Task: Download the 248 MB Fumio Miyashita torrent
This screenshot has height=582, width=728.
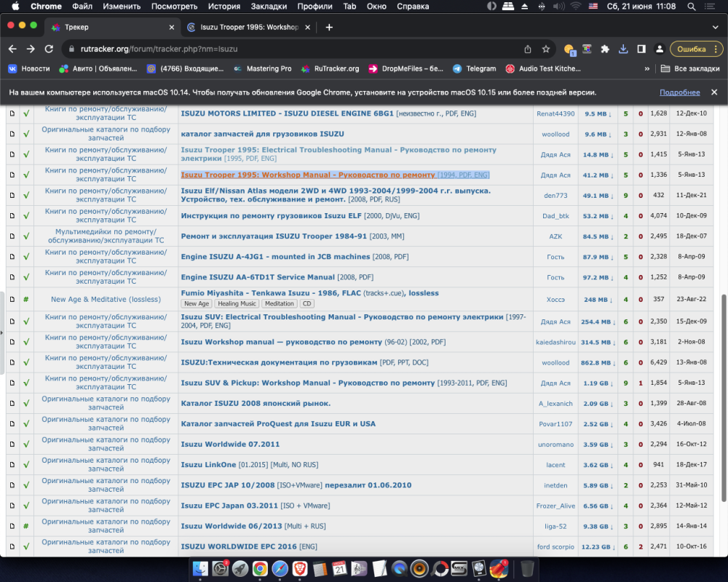Action: 598,299
